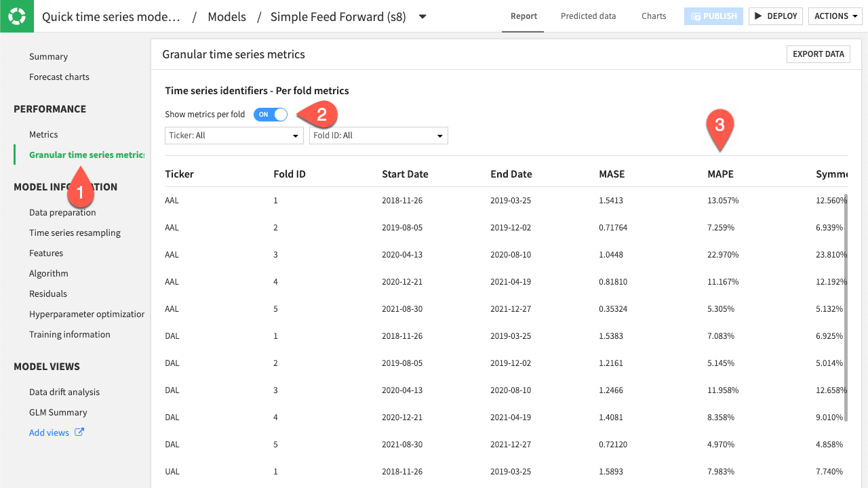Open the Summary section in sidebar

coord(48,57)
